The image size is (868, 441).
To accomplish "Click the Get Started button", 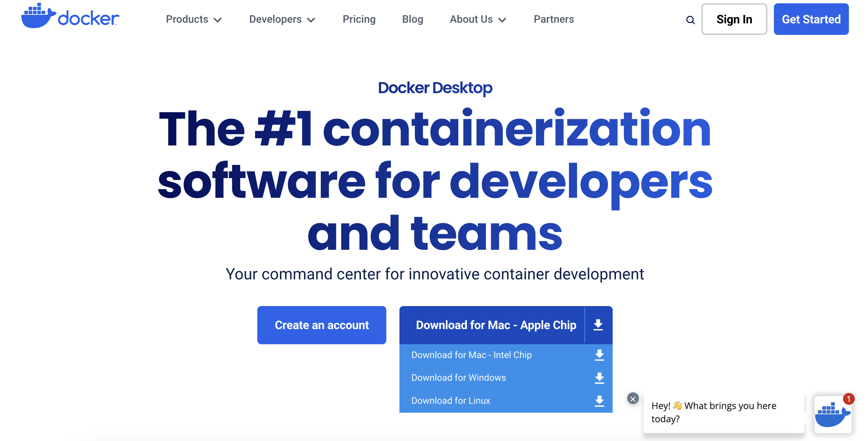I will click(x=811, y=19).
